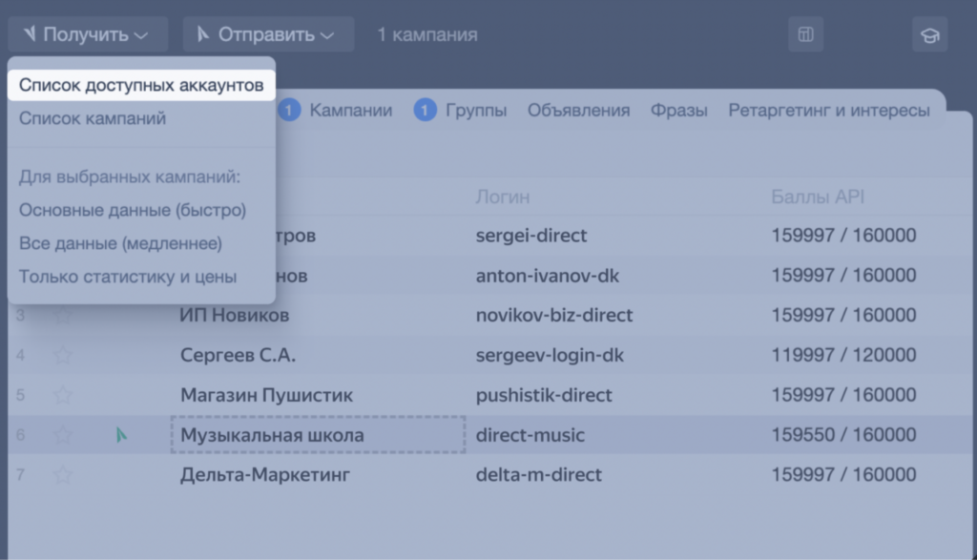
Task: Open the Ретаргетинг и интересы tab
Action: [x=828, y=110]
